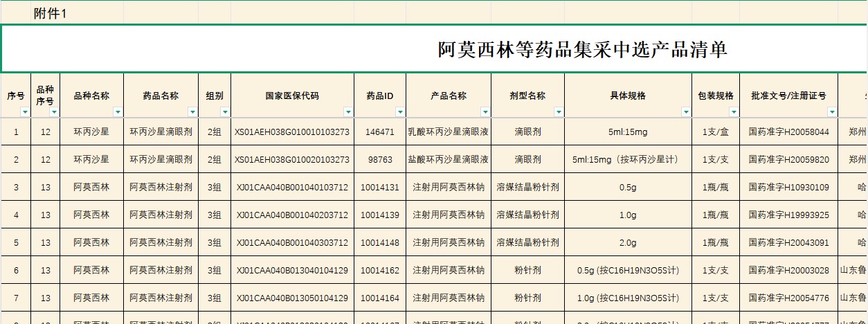This screenshot has width=868, height=324.
Task: Open the 剂型名称 filter dropdown
Action: point(559,112)
